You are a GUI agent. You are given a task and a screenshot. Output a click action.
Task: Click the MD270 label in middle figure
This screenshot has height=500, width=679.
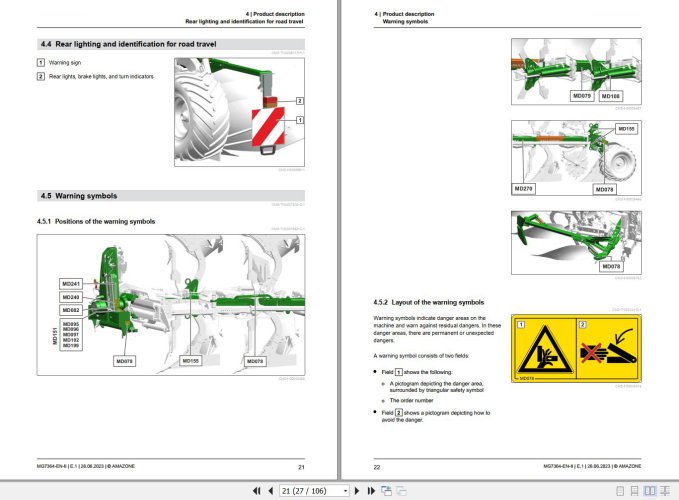click(523, 189)
